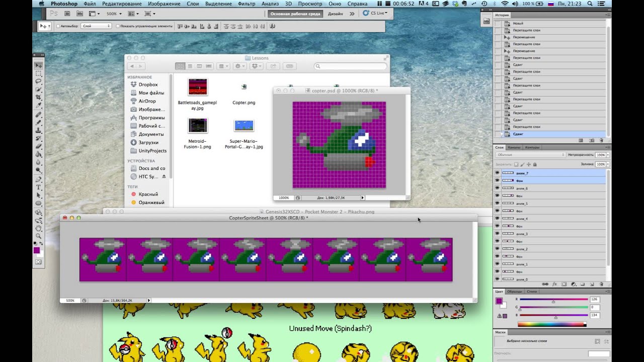Open the screen mode dropdown
Image resolution: width=644 pixels, height=362 pixels.
coord(150,14)
